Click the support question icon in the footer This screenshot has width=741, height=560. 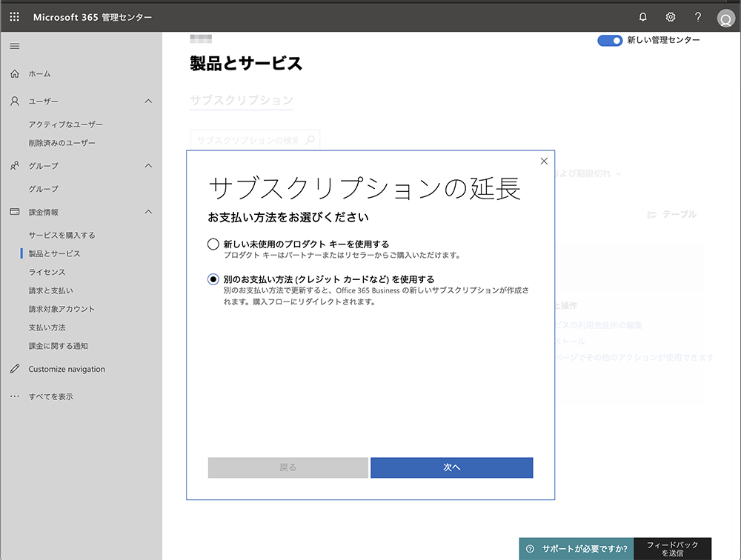coord(530,549)
